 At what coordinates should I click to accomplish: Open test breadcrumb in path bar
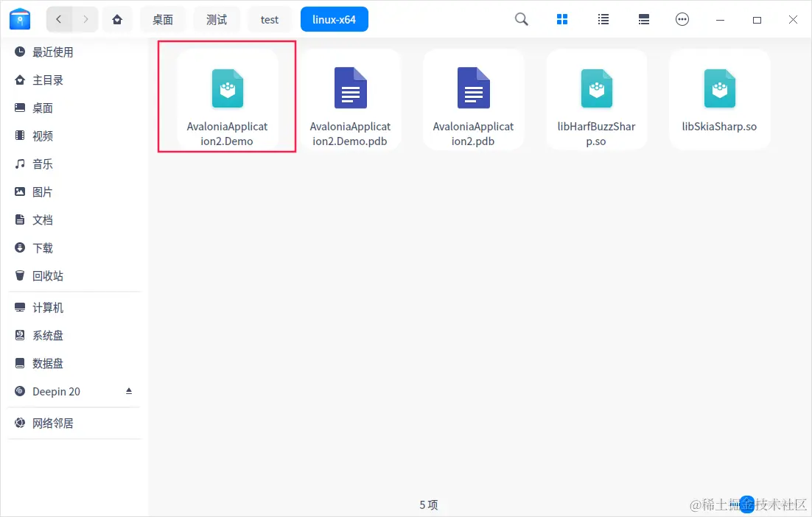tap(269, 20)
